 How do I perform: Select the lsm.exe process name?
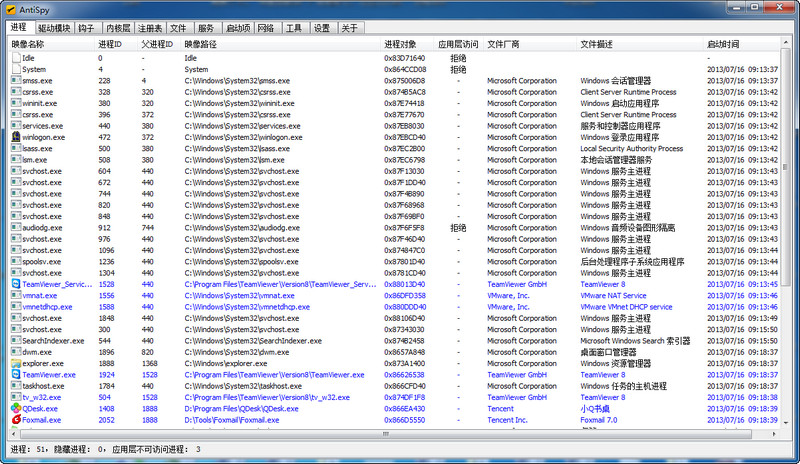[x=35, y=160]
